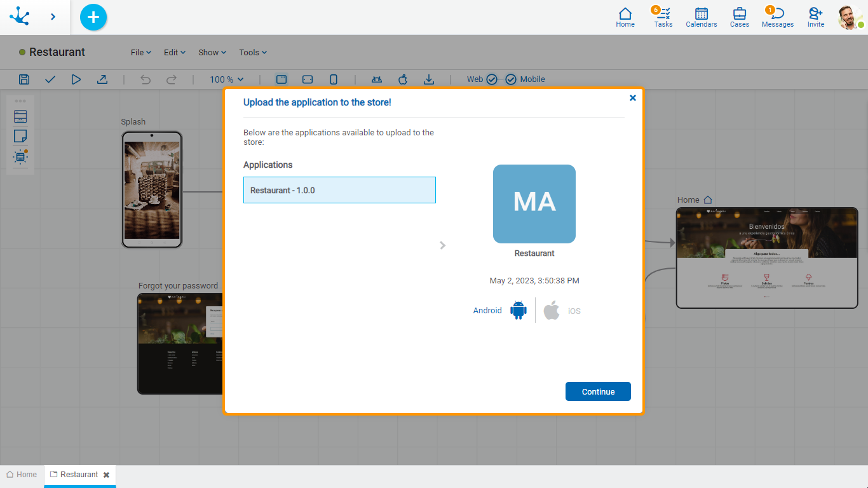868x488 pixels.
Task: Open the Tools menu
Action: (252, 53)
